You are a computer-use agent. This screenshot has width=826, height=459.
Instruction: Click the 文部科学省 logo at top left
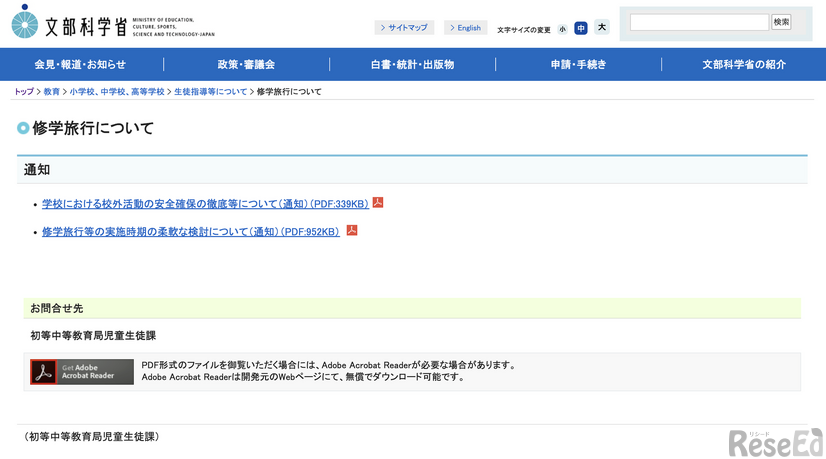tap(113, 22)
